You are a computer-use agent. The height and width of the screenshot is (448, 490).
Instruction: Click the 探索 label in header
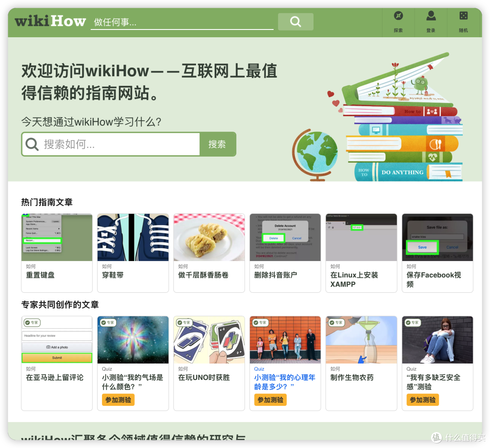(398, 30)
